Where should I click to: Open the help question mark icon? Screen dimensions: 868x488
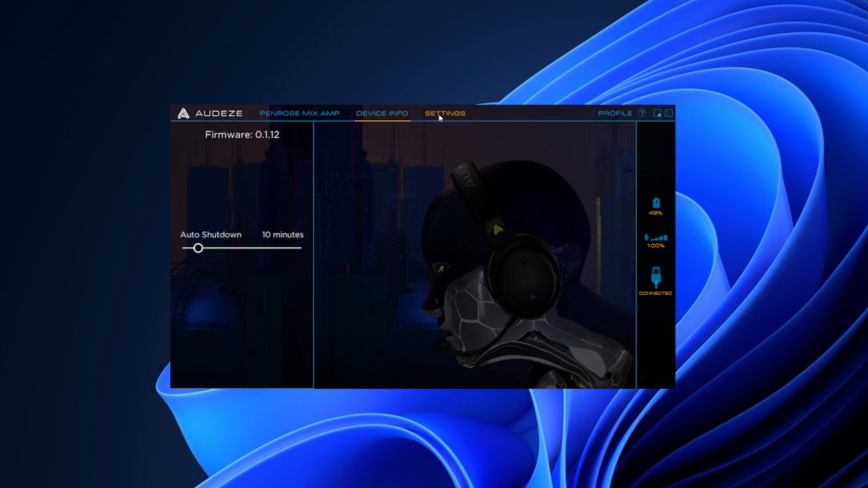642,114
